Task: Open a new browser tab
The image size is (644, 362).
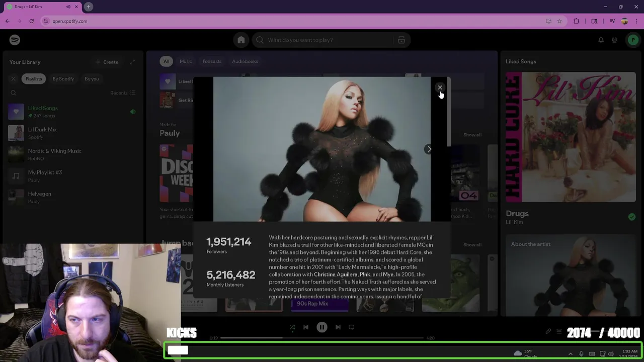Action: (88, 7)
